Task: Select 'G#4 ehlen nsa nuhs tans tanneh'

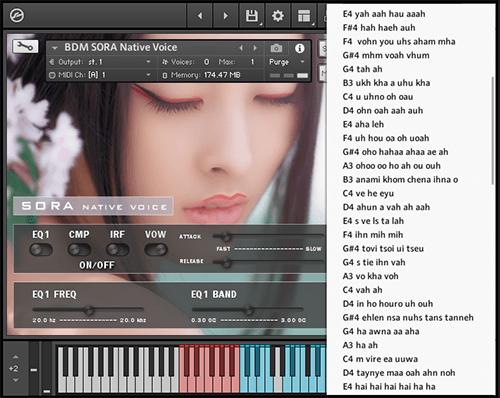Action: (x=408, y=318)
